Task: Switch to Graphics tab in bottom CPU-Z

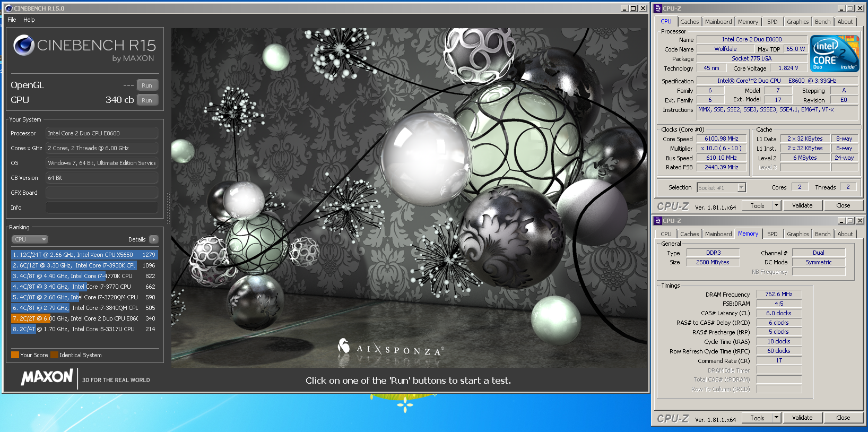Action: coord(798,234)
